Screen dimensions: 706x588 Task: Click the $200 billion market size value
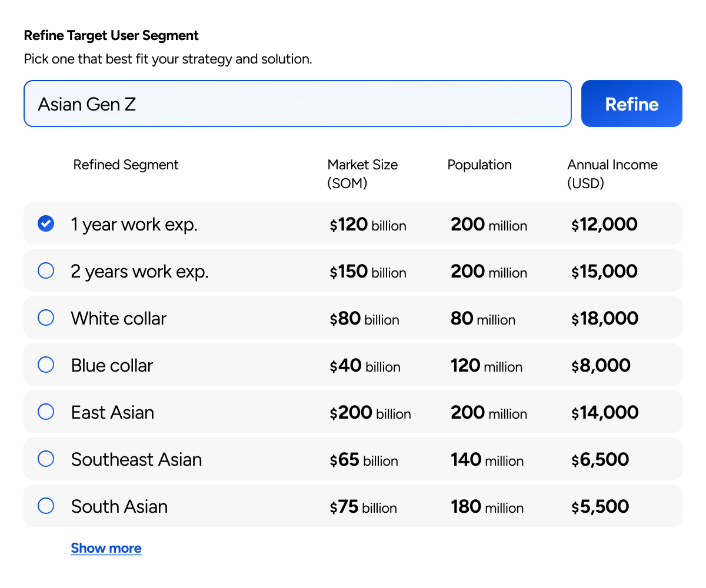[x=370, y=413]
